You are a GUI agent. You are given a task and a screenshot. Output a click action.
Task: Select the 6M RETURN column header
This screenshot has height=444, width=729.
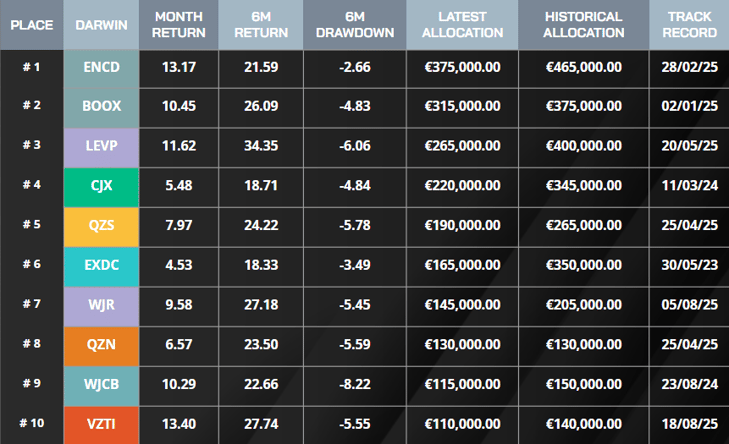point(260,25)
